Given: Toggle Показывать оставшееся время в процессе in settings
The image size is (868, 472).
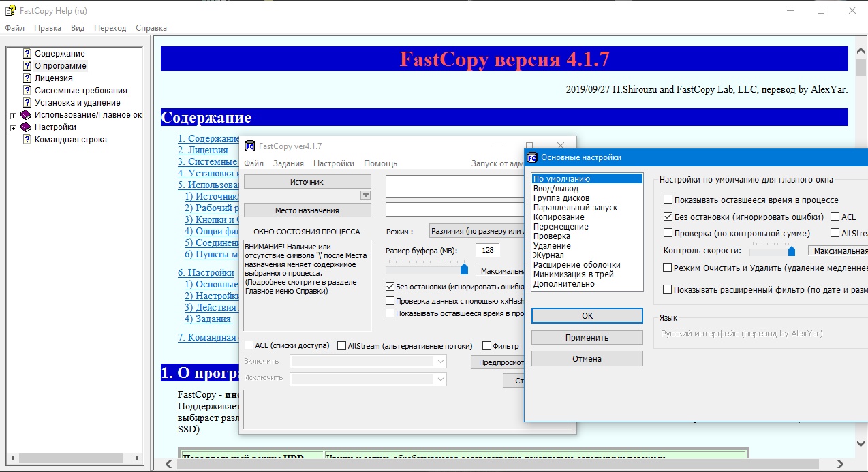Looking at the screenshot, I should (668, 200).
